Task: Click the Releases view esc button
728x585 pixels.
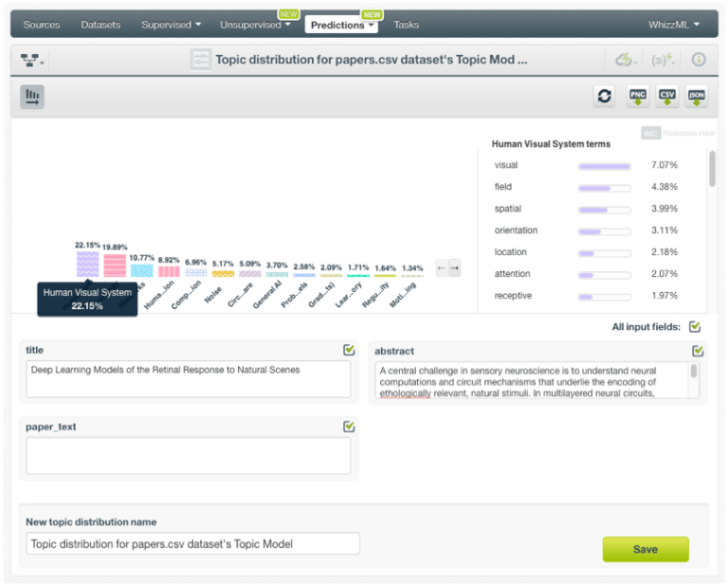Action: [650, 134]
